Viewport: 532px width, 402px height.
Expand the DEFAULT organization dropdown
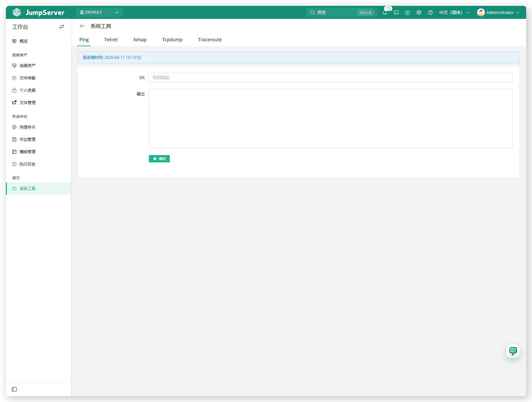pos(100,12)
